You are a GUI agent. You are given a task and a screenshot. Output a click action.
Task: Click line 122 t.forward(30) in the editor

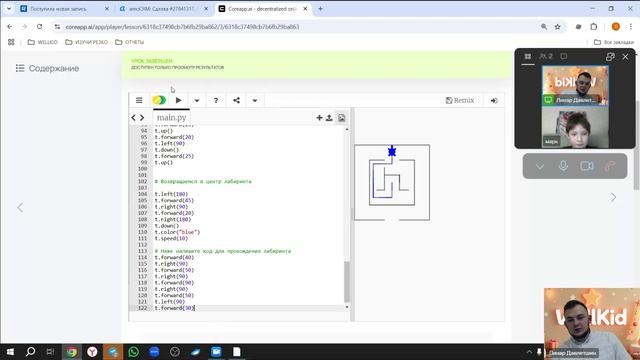click(174, 308)
